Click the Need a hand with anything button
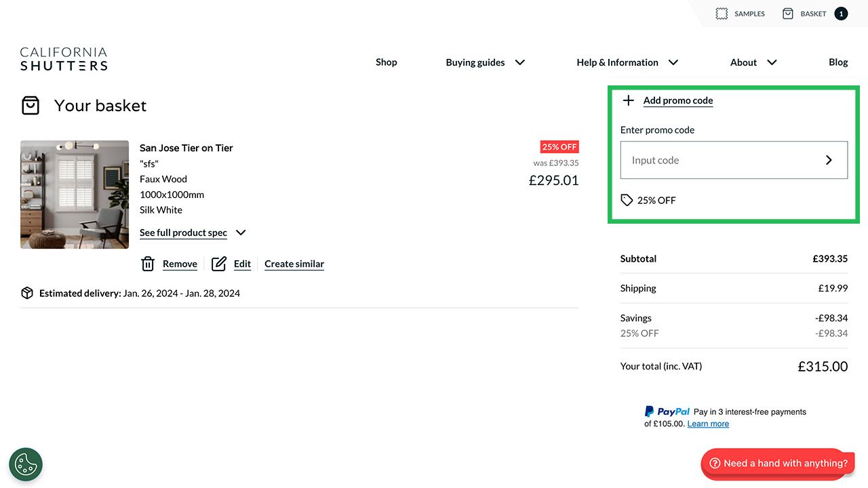The width and height of the screenshot is (868, 488). pyautogui.click(x=778, y=463)
